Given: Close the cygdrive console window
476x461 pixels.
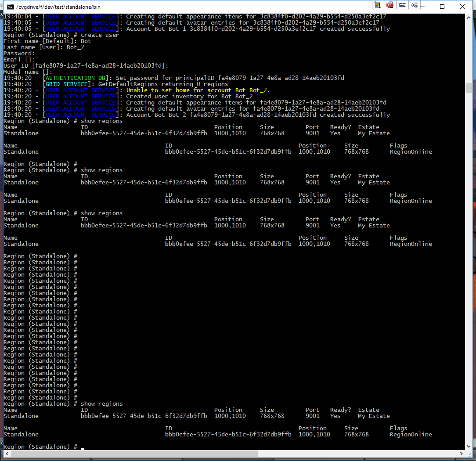Looking at the screenshot, I should point(462,7).
